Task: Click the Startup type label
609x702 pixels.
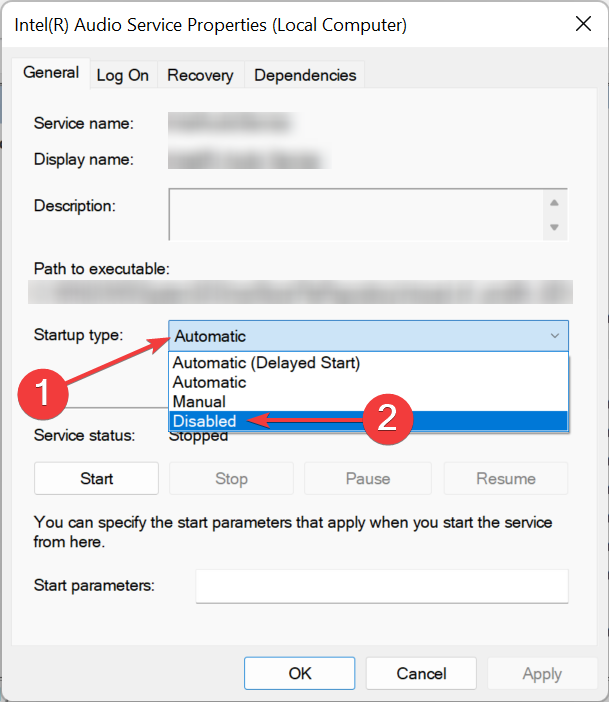Action: (78, 335)
